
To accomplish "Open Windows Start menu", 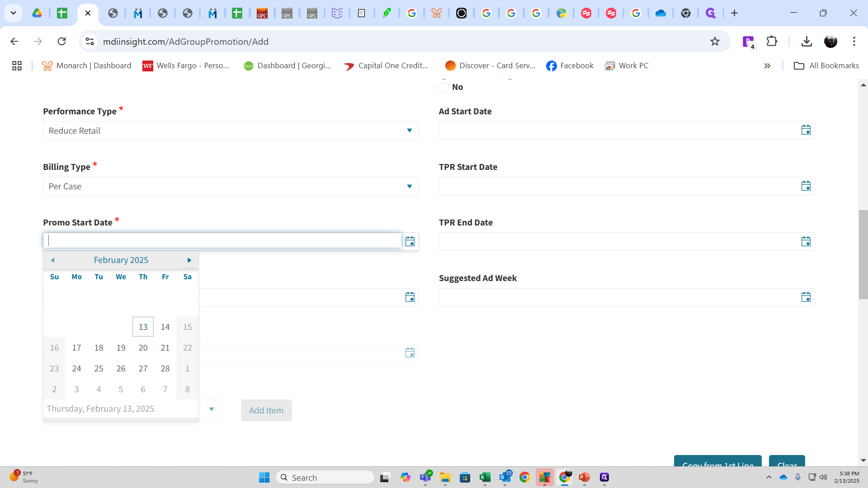I will [264, 477].
